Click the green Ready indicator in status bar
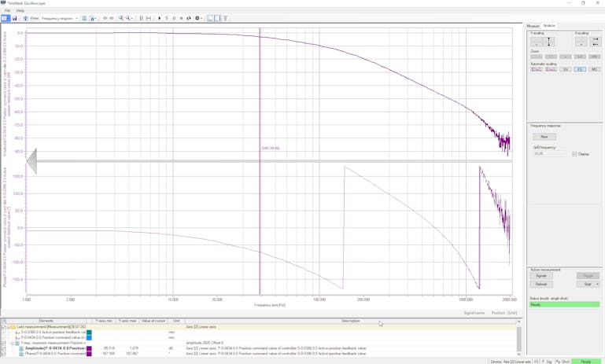This screenshot has height=364, width=605. click(586, 362)
